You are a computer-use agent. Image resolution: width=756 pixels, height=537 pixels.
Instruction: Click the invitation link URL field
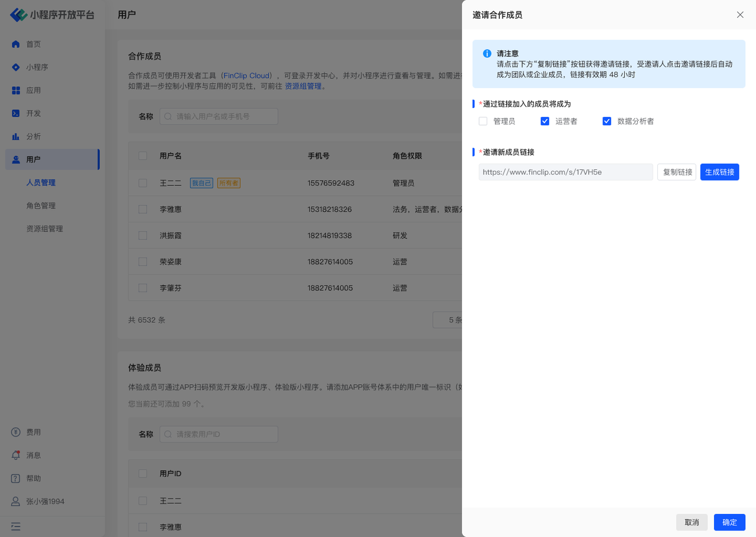coord(565,172)
